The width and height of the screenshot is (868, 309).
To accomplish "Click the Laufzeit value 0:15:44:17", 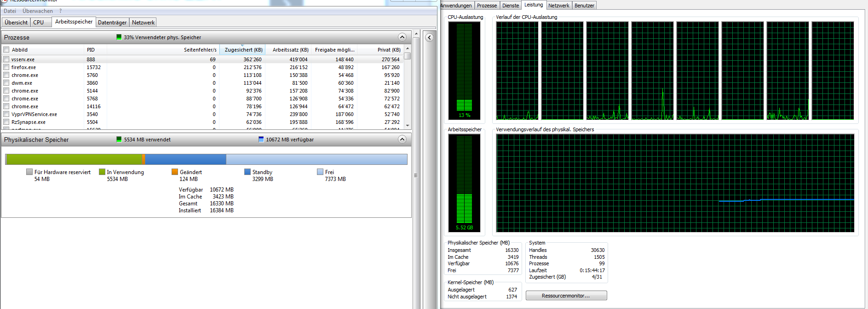I will 592,270.
